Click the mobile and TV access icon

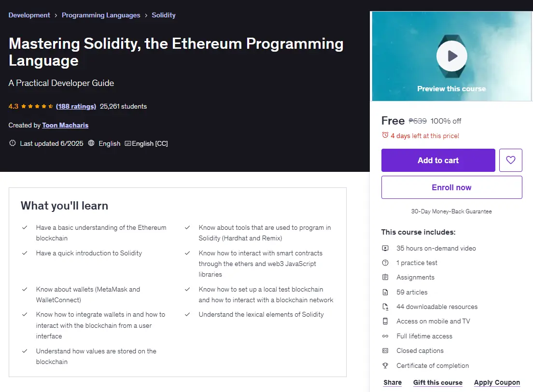point(385,322)
